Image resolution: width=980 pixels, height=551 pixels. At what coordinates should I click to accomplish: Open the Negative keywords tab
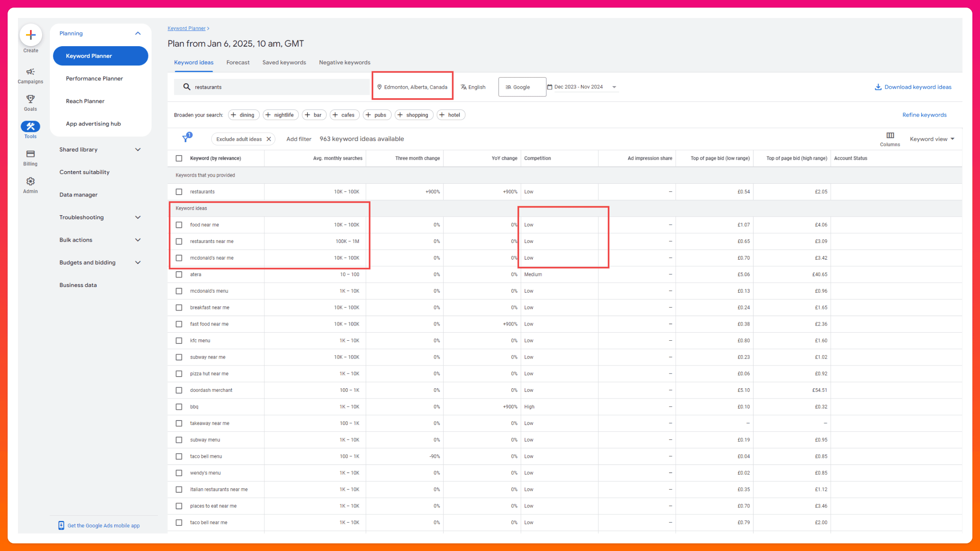[x=344, y=62]
